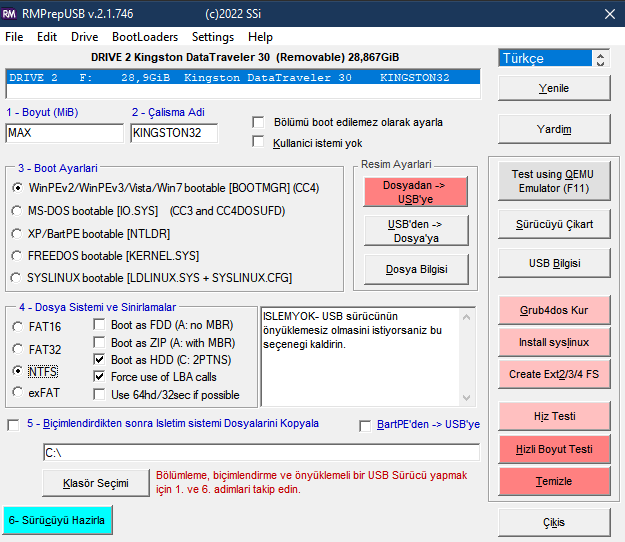Screen dimensions: 625x542
Task: Open the Settings menu
Action: point(212,37)
